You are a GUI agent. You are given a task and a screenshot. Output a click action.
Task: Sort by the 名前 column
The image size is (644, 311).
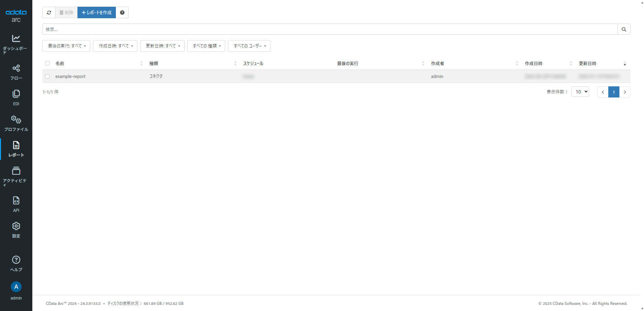pyautogui.click(x=99, y=63)
